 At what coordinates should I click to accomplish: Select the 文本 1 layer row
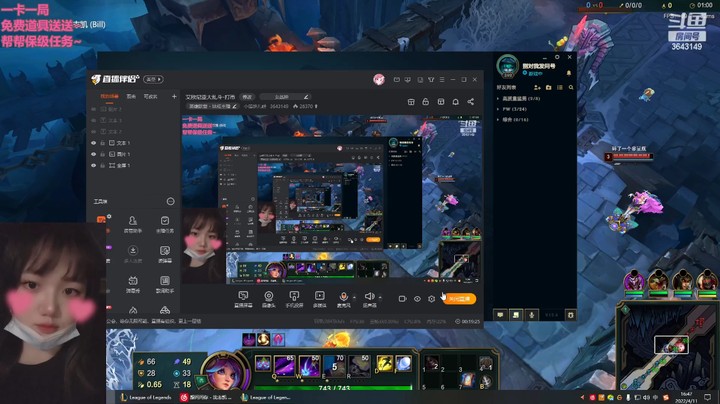[x=134, y=143]
